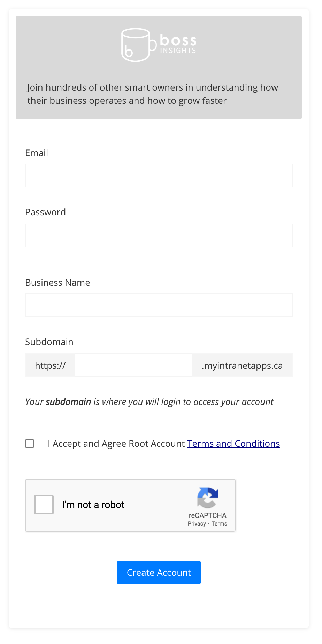Open the reCAPTCHA Terms link

tap(219, 523)
